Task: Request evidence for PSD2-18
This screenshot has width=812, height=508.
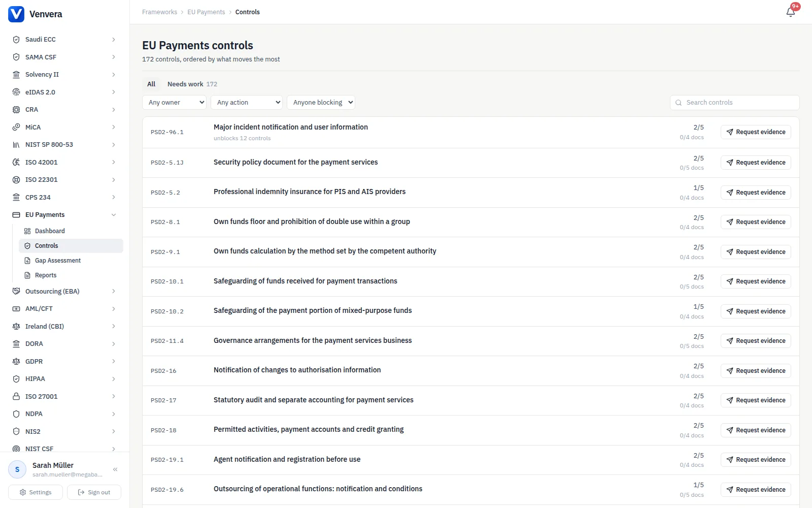Action: 756,430
